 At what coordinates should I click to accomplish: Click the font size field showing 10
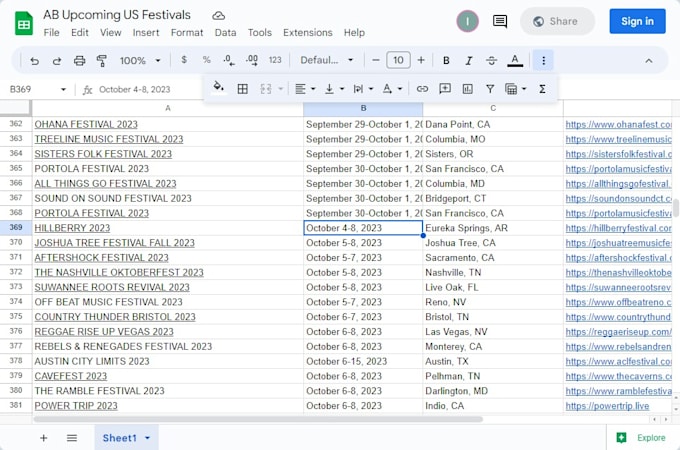398,60
